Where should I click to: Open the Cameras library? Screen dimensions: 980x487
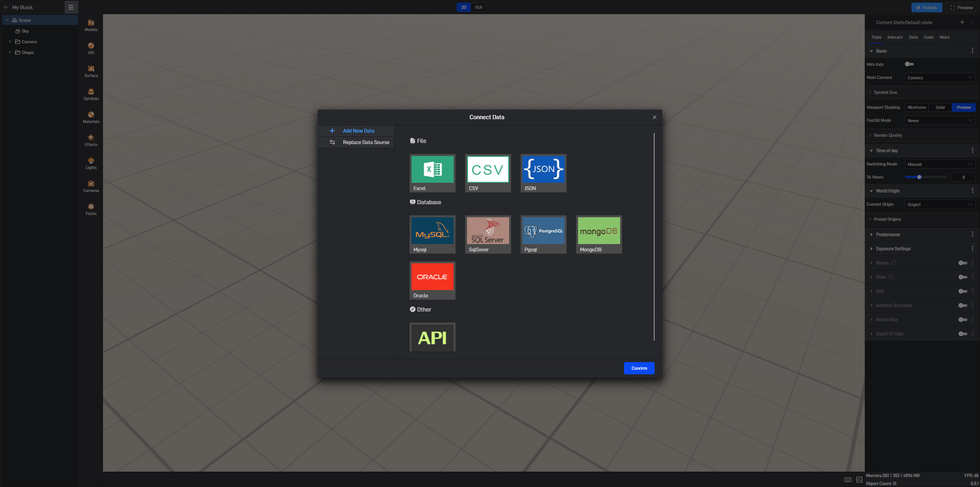tap(91, 186)
